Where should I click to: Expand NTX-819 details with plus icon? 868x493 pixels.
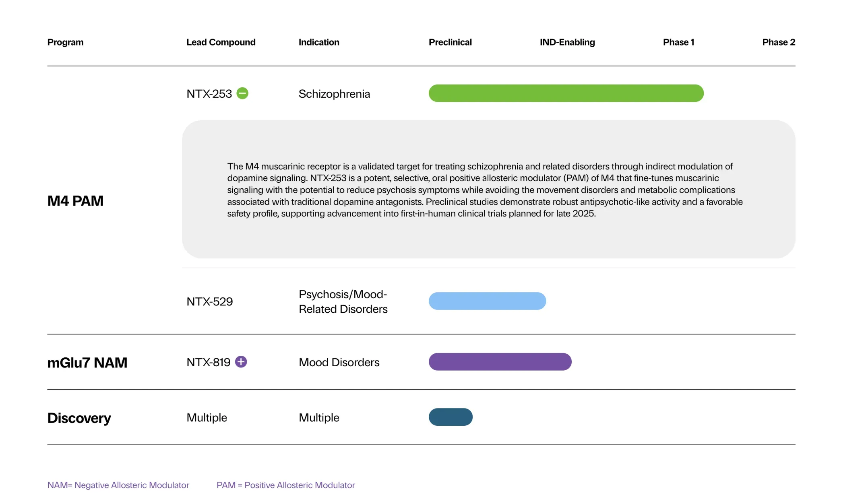coord(241,362)
